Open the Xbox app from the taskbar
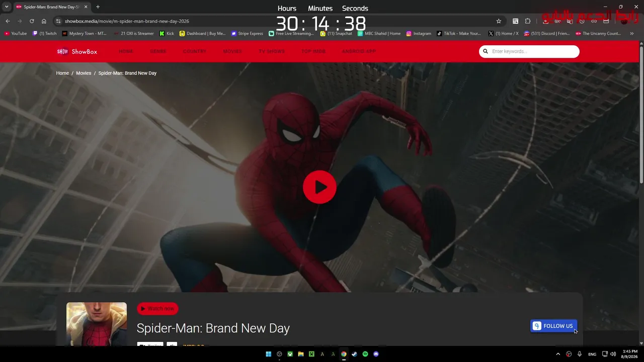 [x=290, y=354]
